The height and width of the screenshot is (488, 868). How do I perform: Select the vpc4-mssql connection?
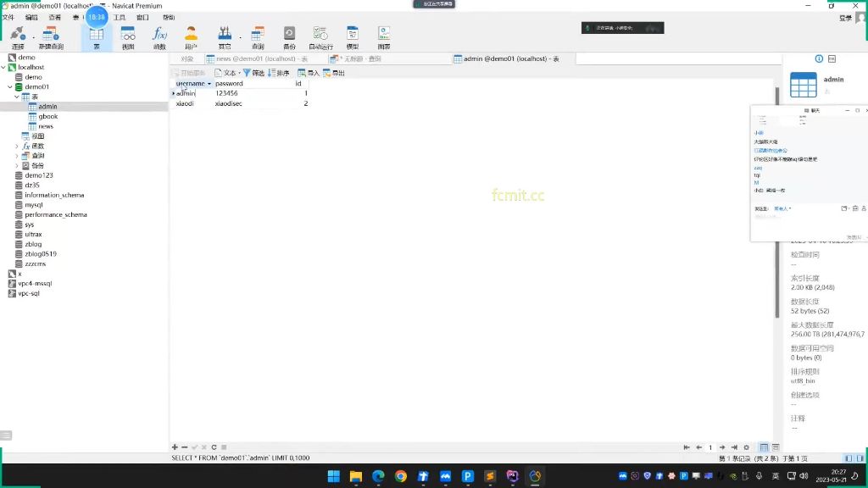34,283
